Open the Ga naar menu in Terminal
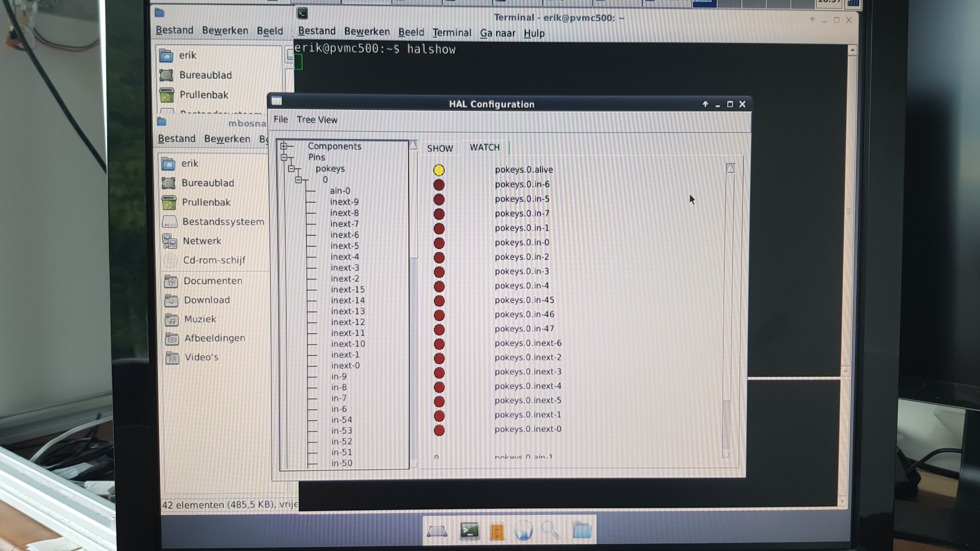The height and width of the screenshot is (551, 980). [498, 33]
